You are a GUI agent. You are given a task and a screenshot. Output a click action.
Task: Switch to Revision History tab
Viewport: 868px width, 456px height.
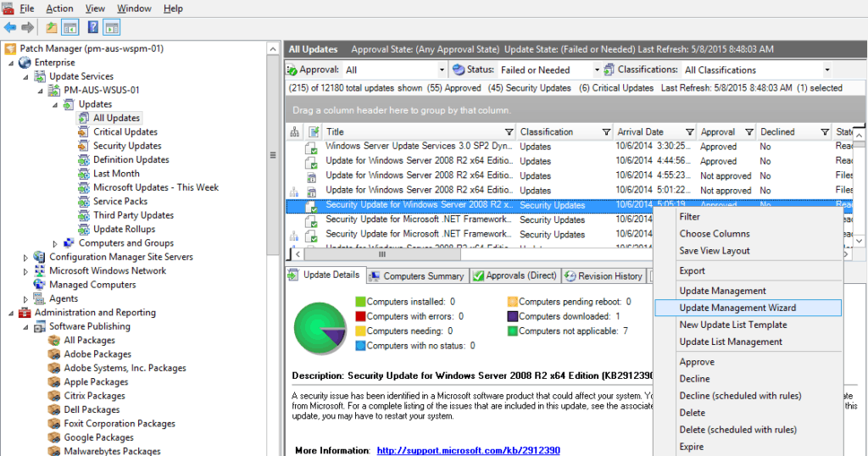tap(604, 275)
